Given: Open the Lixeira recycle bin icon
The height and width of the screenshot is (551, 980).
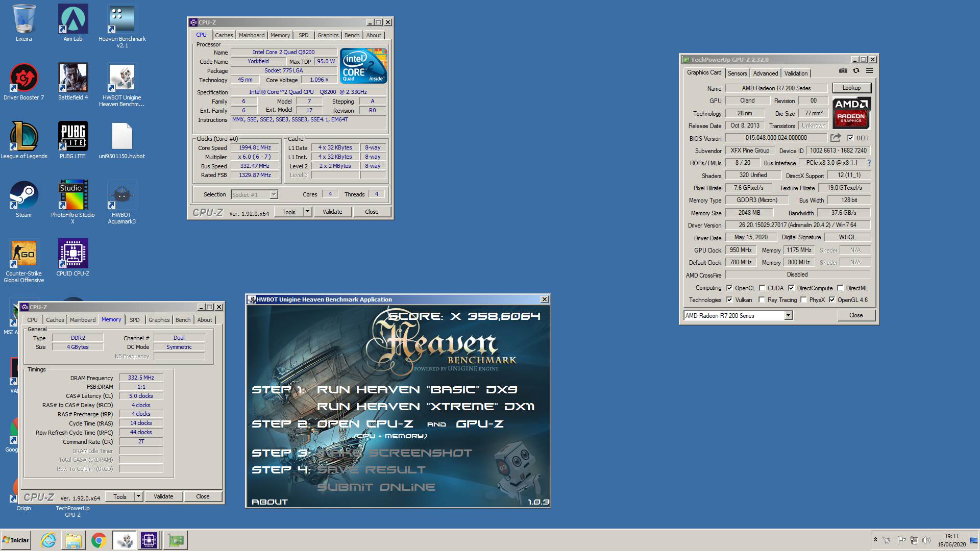Looking at the screenshot, I should (23, 23).
